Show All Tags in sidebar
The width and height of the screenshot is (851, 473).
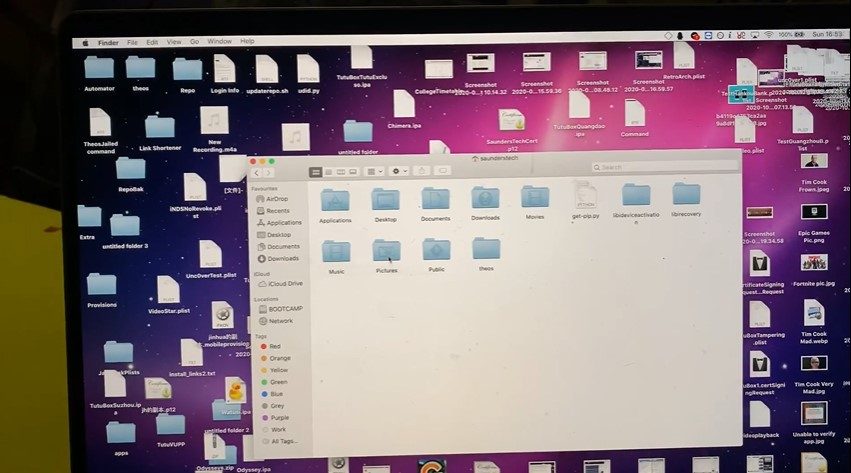(x=280, y=442)
